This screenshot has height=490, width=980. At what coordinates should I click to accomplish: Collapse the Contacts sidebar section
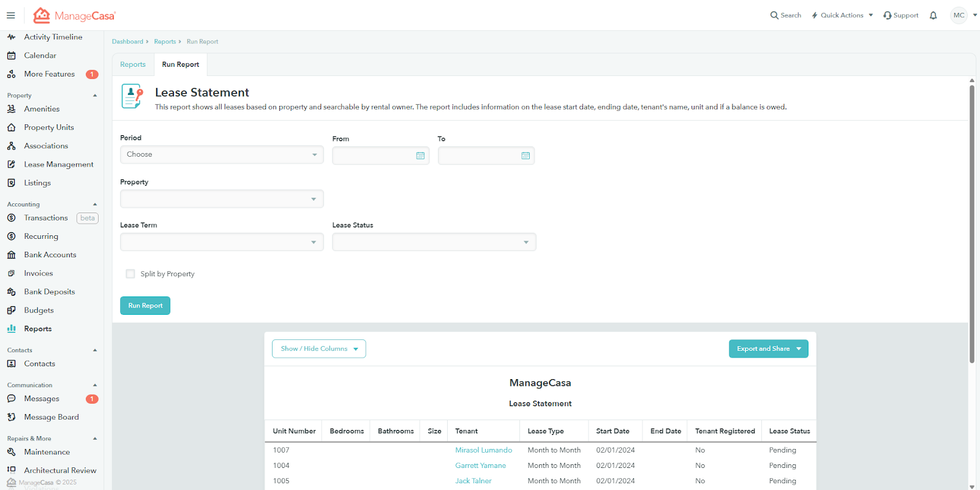click(95, 350)
